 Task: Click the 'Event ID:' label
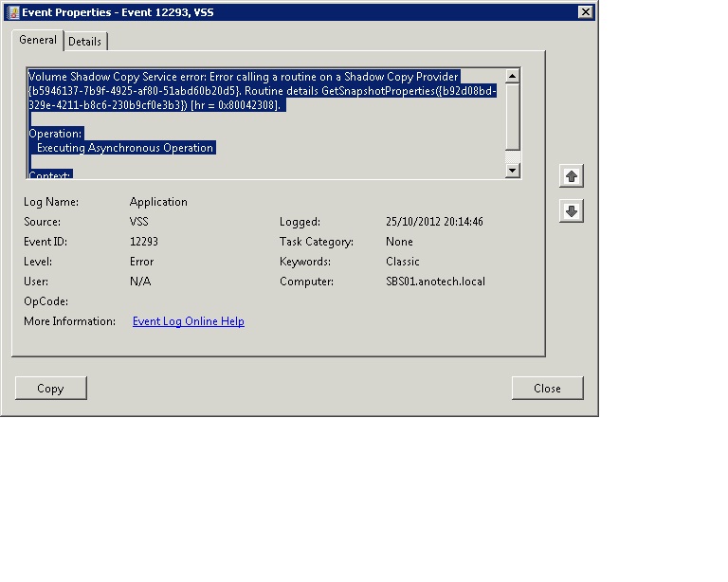45,242
